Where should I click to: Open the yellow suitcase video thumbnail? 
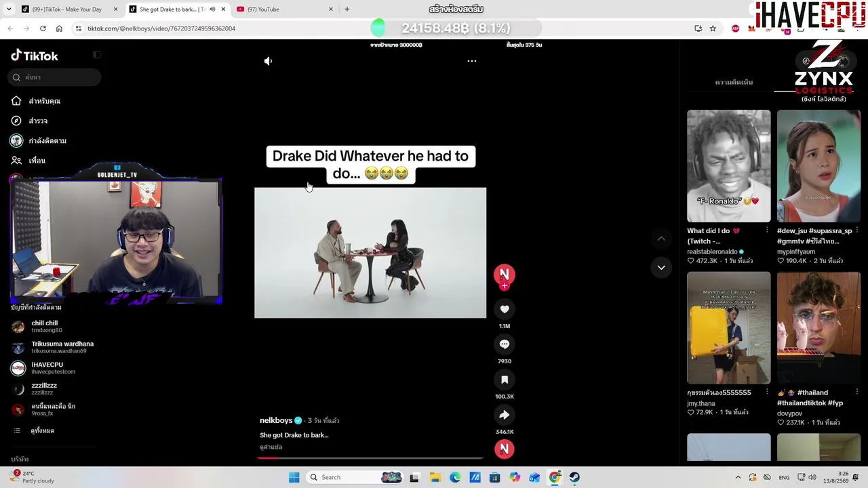point(729,328)
